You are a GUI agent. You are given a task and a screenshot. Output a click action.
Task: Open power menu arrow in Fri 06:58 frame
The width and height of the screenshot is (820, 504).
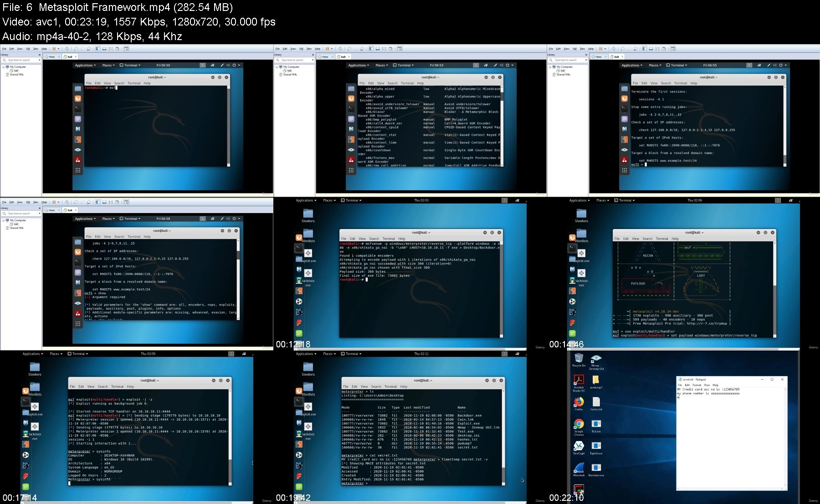click(239, 219)
